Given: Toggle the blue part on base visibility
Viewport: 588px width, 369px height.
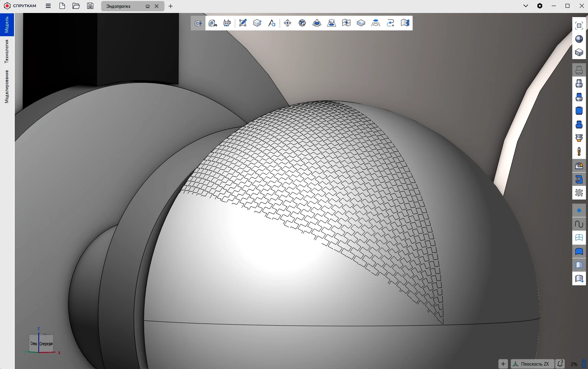Looking at the screenshot, I should 579,124.
